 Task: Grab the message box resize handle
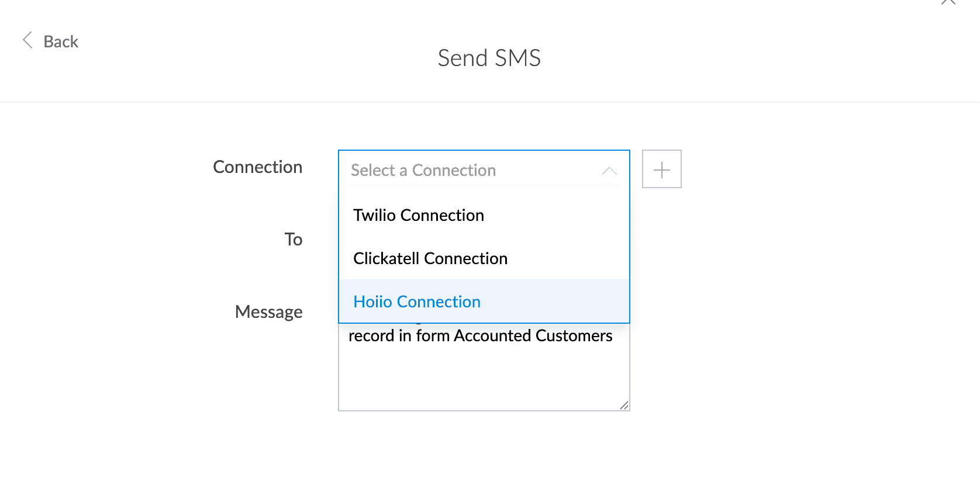pos(624,405)
